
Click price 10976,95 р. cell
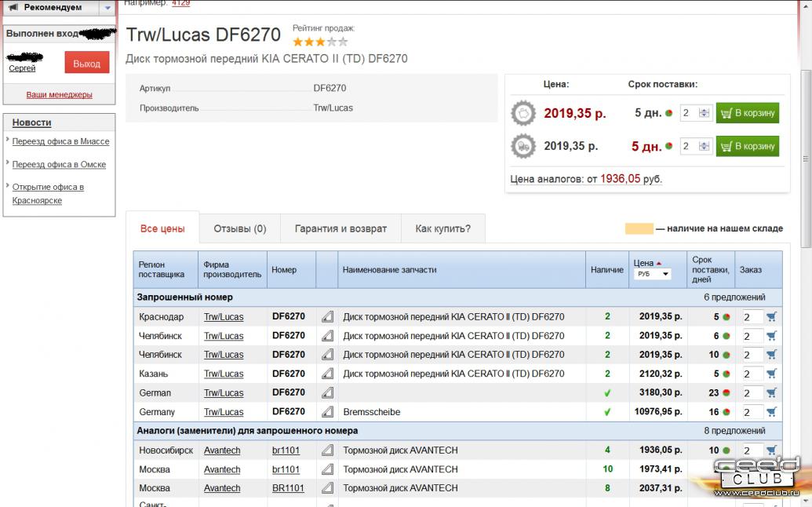tap(658, 412)
